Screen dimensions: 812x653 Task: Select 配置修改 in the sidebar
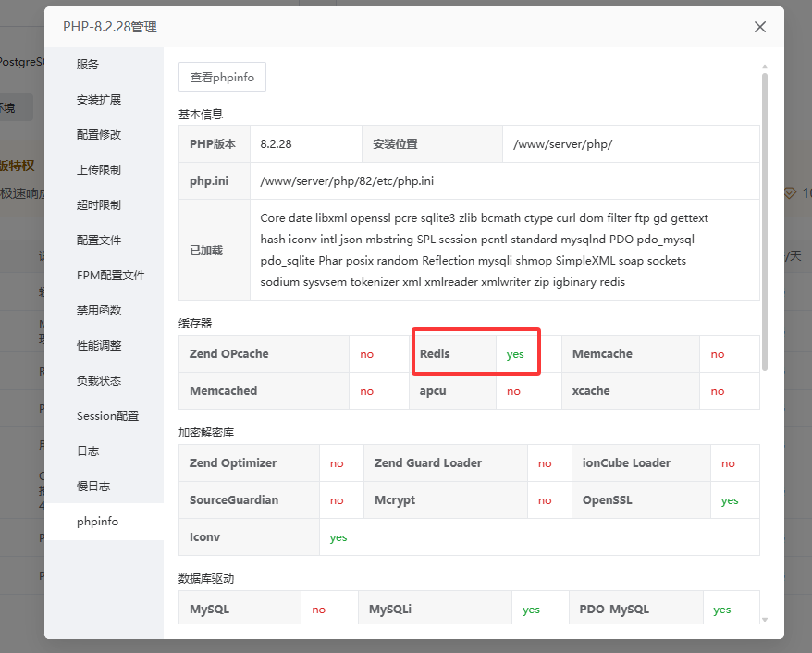[98, 135]
